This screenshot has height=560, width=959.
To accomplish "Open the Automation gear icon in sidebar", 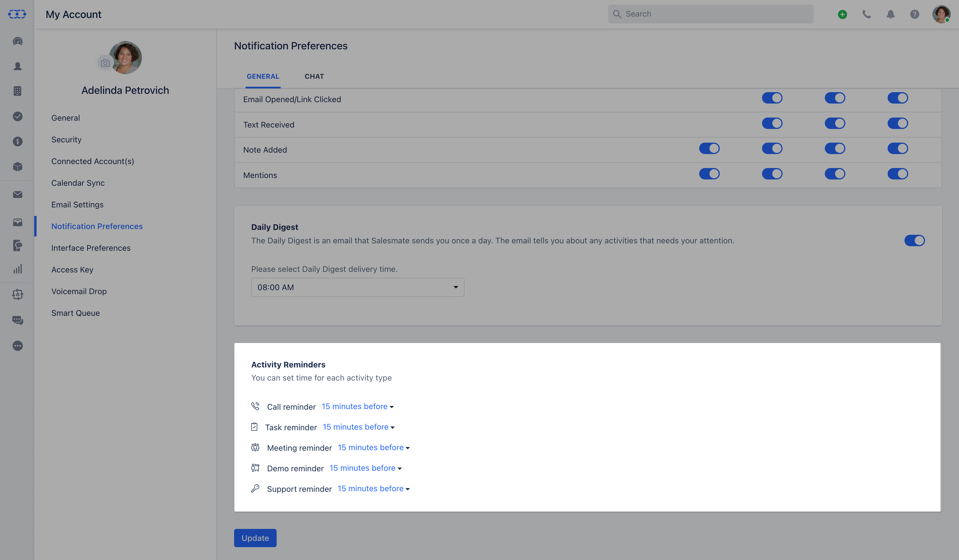I will (x=17, y=294).
